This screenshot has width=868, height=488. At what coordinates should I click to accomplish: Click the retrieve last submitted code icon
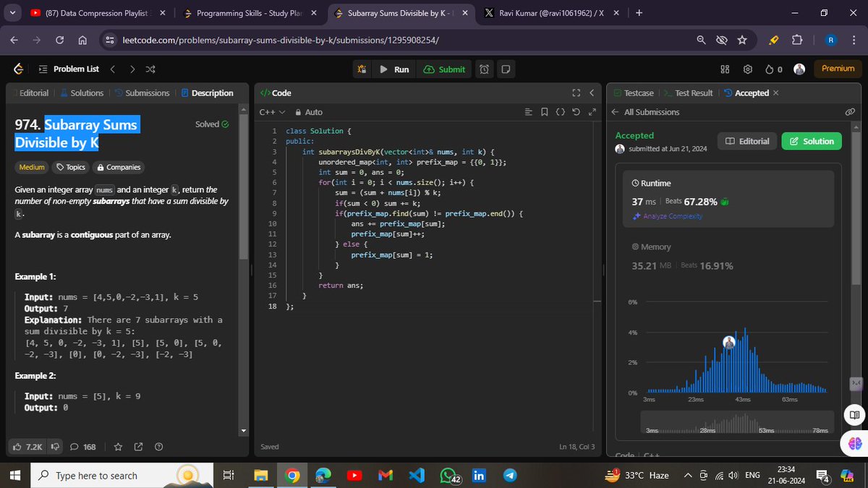[576, 112]
